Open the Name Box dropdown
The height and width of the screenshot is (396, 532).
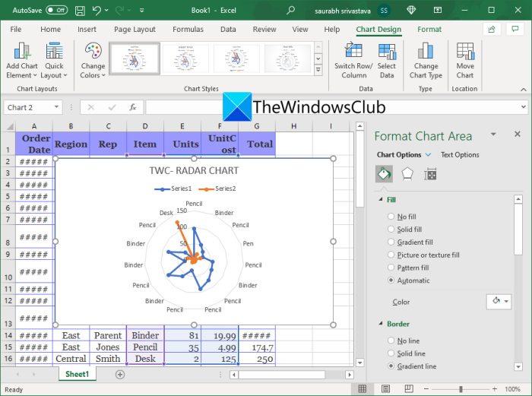(x=56, y=107)
